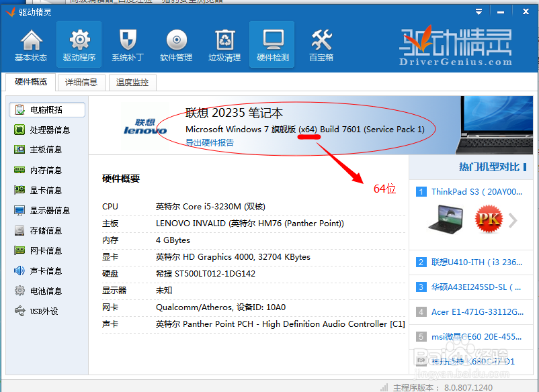
Task: Click the 热门机型对比 heading
Action: pos(489,167)
